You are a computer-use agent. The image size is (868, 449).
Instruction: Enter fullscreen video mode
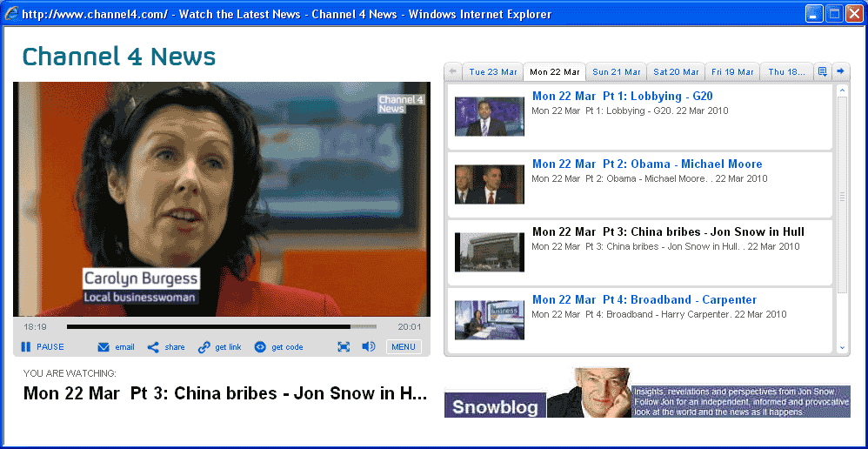coord(344,347)
